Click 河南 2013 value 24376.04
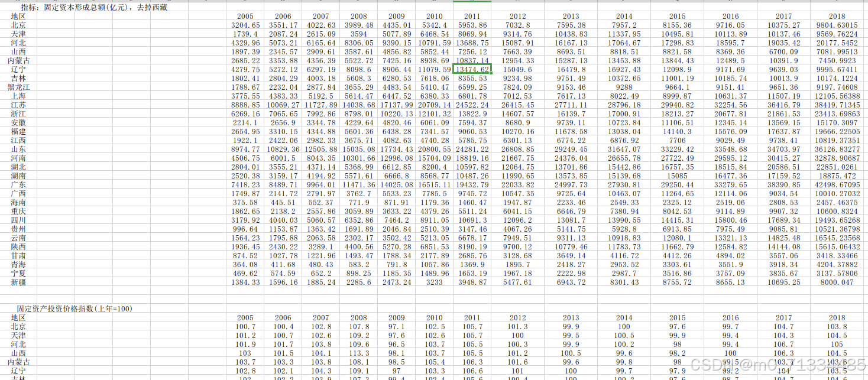This screenshot has height=380, width=868. point(571,158)
